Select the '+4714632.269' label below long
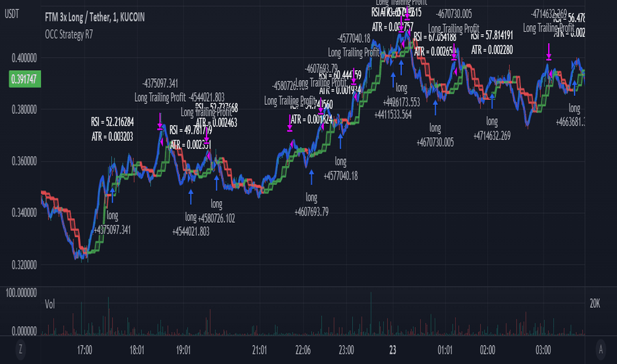Image resolution: width=617 pixels, height=364 pixels. click(492, 136)
